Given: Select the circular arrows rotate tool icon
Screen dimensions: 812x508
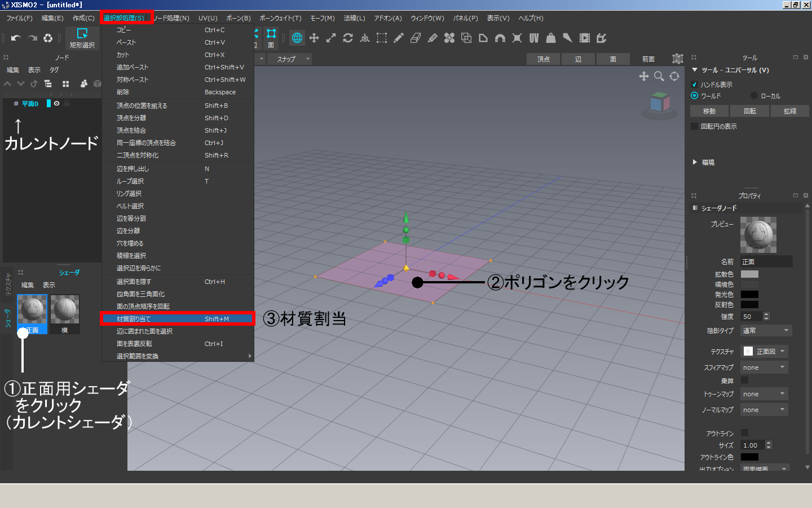Looking at the screenshot, I should tap(348, 38).
